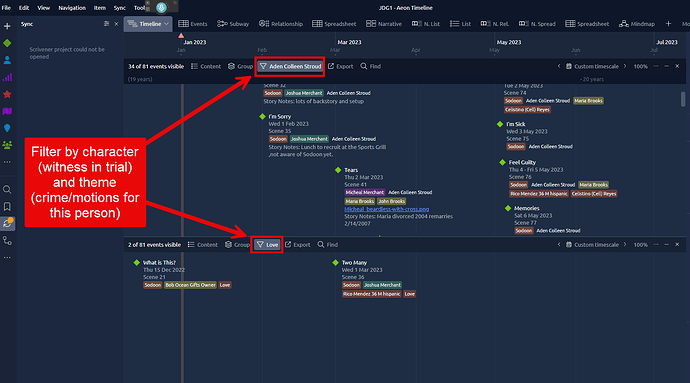Open the dependency links icon in sidebar

tap(7, 241)
